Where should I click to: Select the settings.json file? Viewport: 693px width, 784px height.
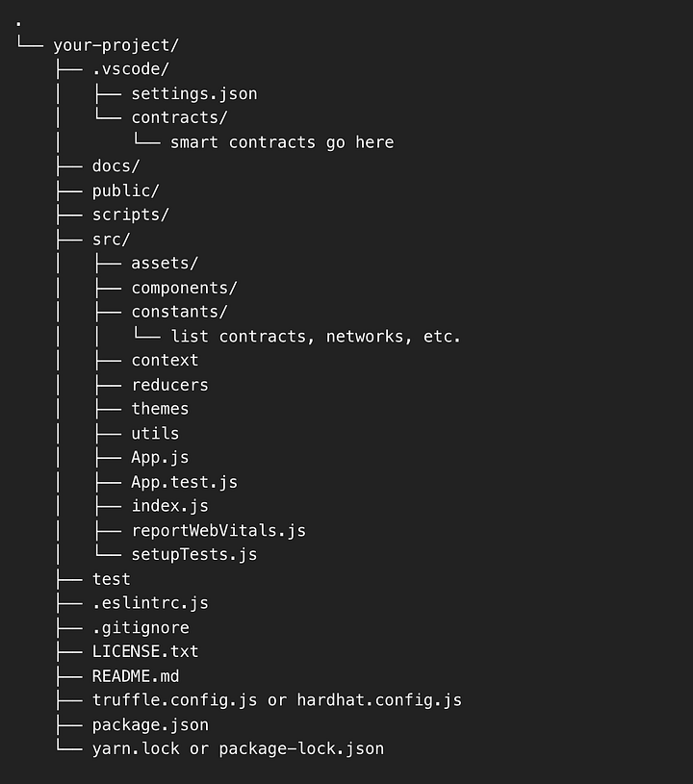pos(194,93)
